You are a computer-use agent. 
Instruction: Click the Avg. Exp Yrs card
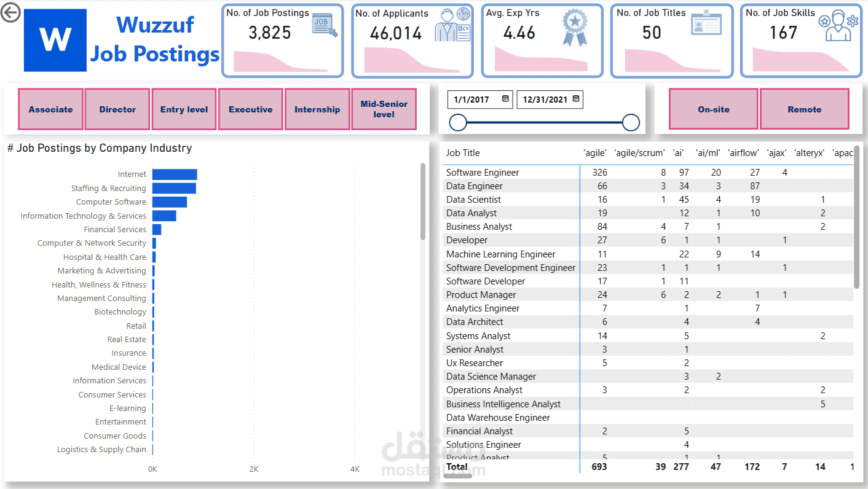(x=542, y=41)
